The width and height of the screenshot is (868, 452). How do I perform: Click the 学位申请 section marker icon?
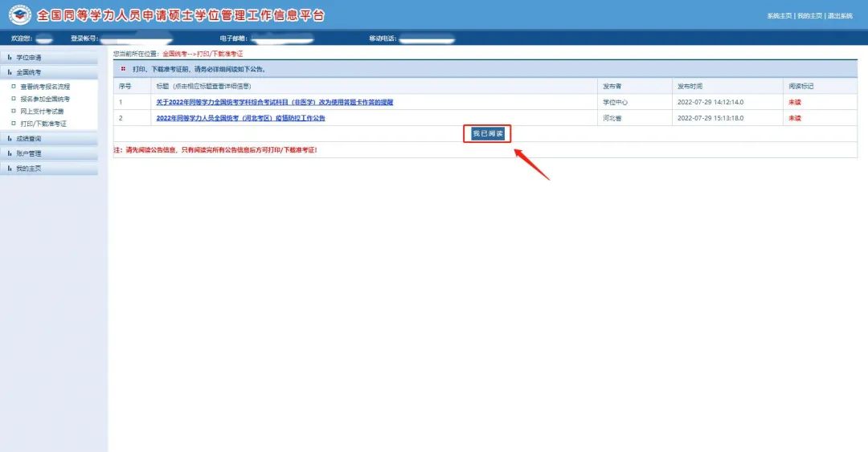pyautogui.click(x=10, y=58)
